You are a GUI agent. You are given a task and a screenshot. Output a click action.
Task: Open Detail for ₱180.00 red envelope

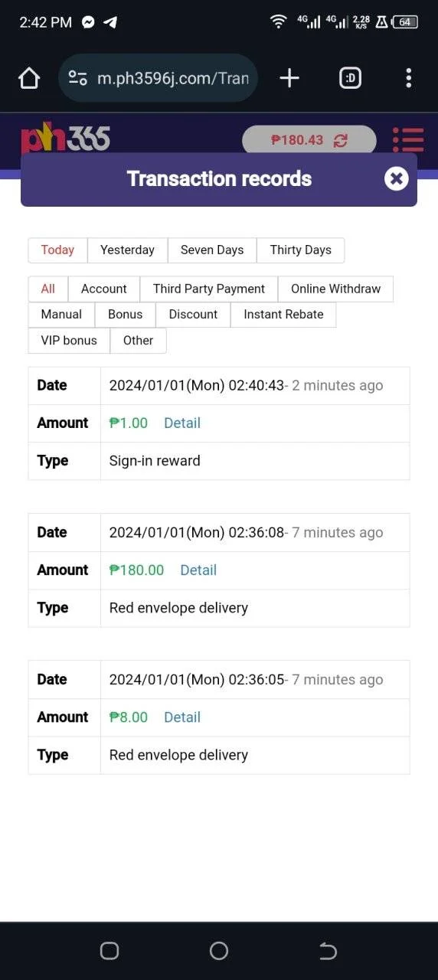tap(198, 570)
